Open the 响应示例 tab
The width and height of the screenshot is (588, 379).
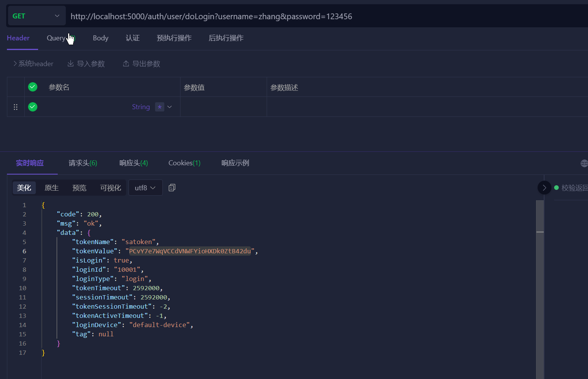235,163
